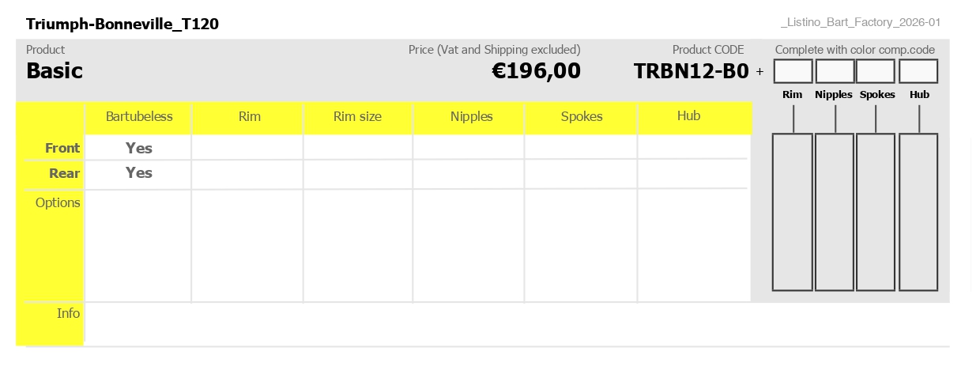980x374 pixels.
Task: Click the Front Bartubeless Yes cell
Action: click(138, 148)
